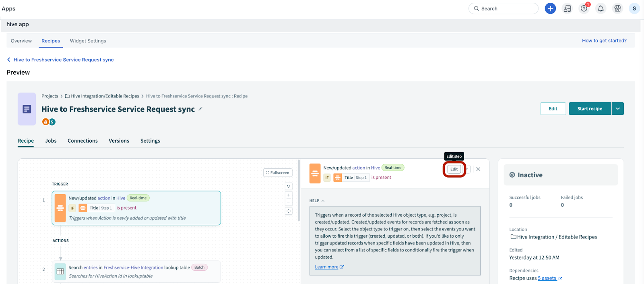Screen dimensions: 644x284
Task: Open the notifications bell
Action: pos(601,8)
